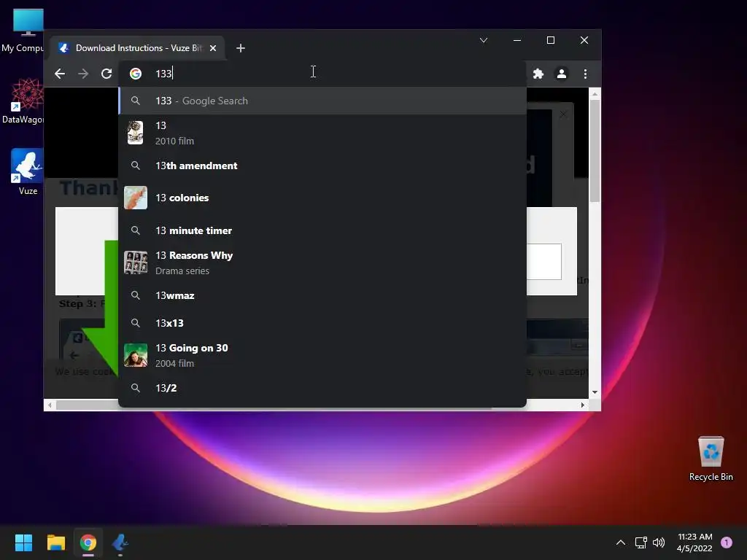Click horizontal scrollbar right arrow
The height and width of the screenshot is (560, 747).
pos(583,405)
